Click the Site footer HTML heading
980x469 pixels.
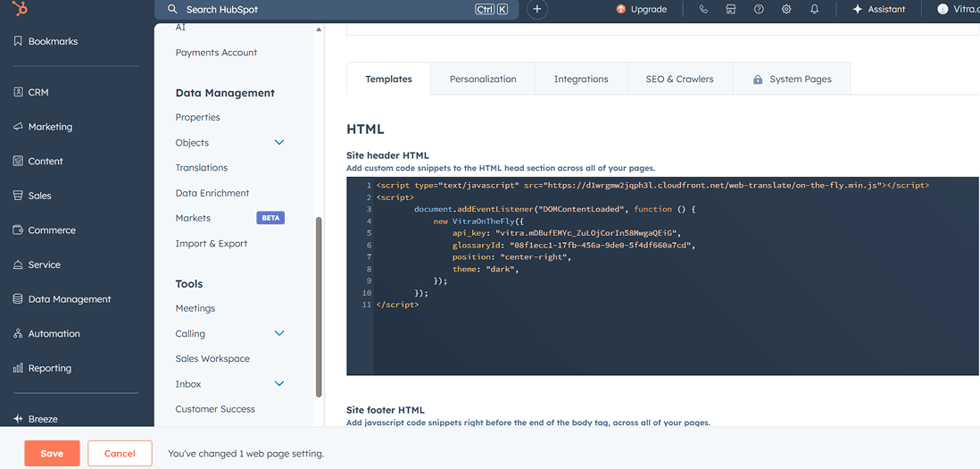click(386, 410)
